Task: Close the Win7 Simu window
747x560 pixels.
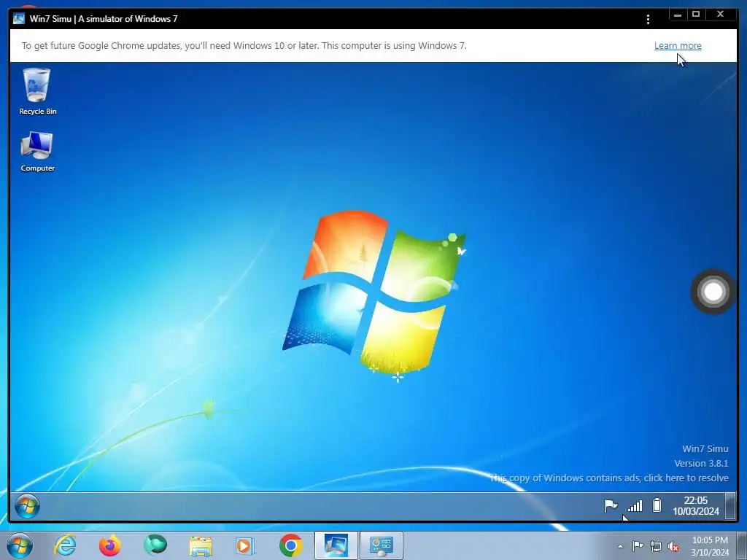Action: [x=720, y=15]
